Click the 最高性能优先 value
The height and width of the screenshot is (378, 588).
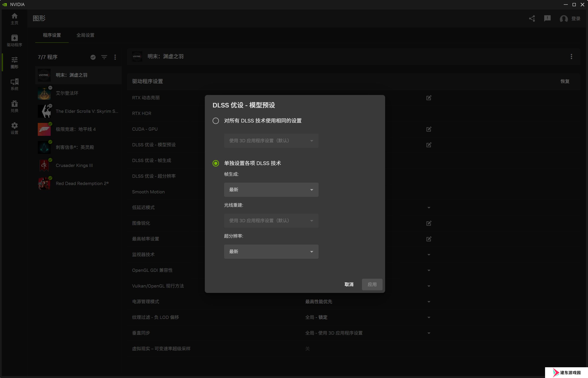pos(319,302)
